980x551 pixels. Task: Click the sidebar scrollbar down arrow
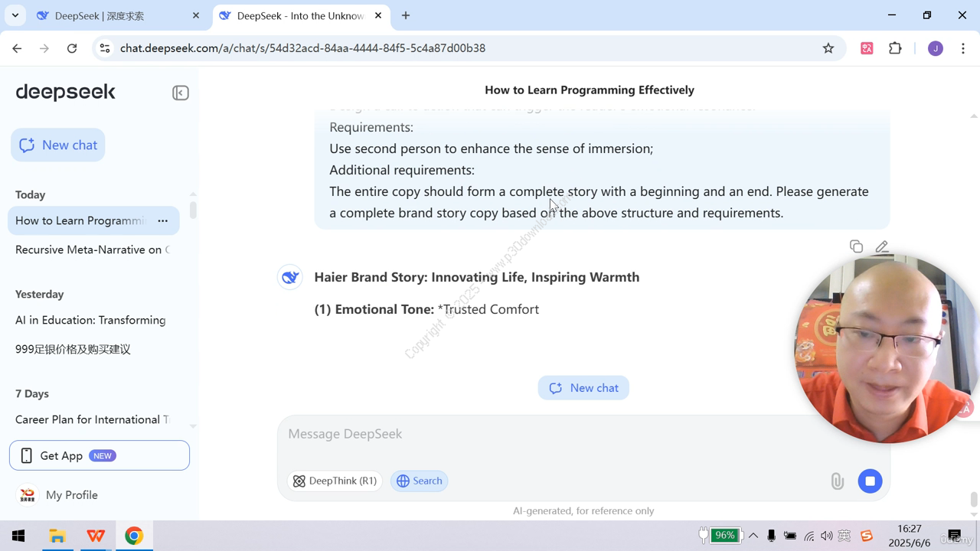193,426
